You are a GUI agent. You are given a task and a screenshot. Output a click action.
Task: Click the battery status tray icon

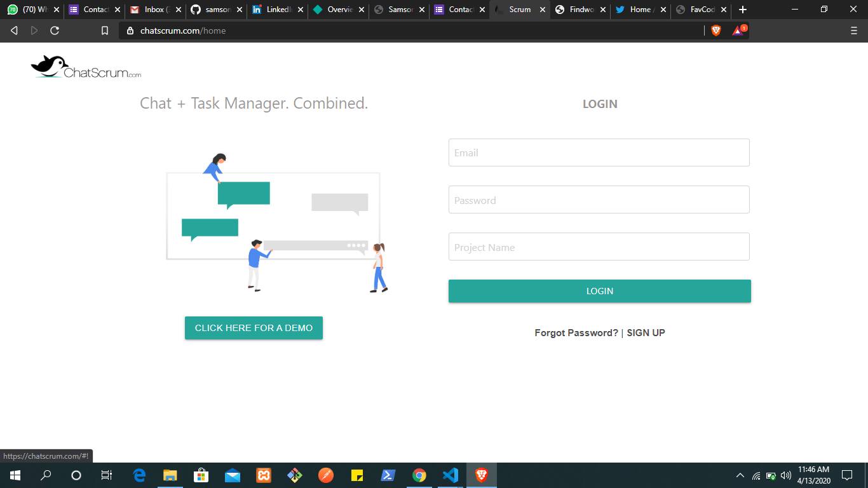point(771,475)
